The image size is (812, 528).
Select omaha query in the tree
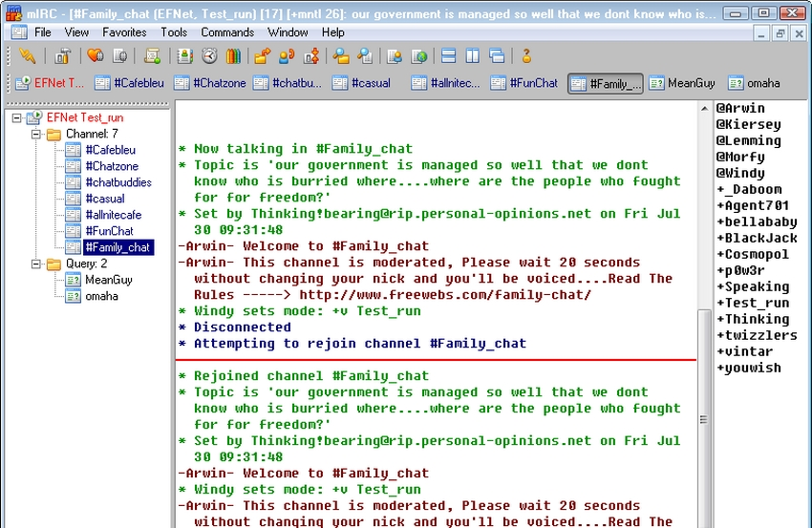(101, 296)
